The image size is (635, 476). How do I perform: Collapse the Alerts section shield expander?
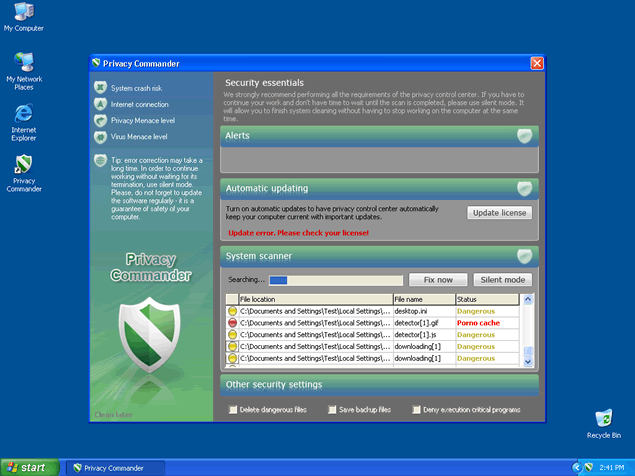click(524, 136)
